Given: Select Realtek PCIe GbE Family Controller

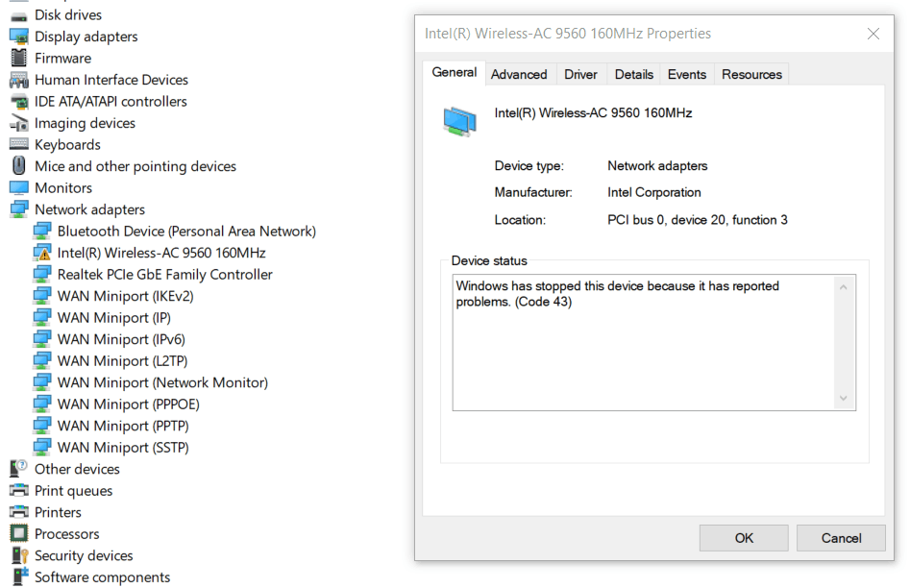Looking at the screenshot, I should (165, 274).
